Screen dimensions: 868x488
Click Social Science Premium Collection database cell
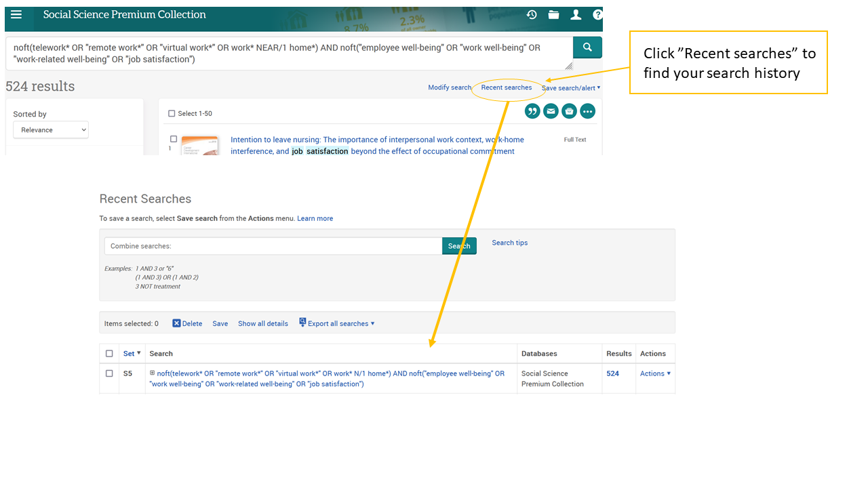(553, 379)
